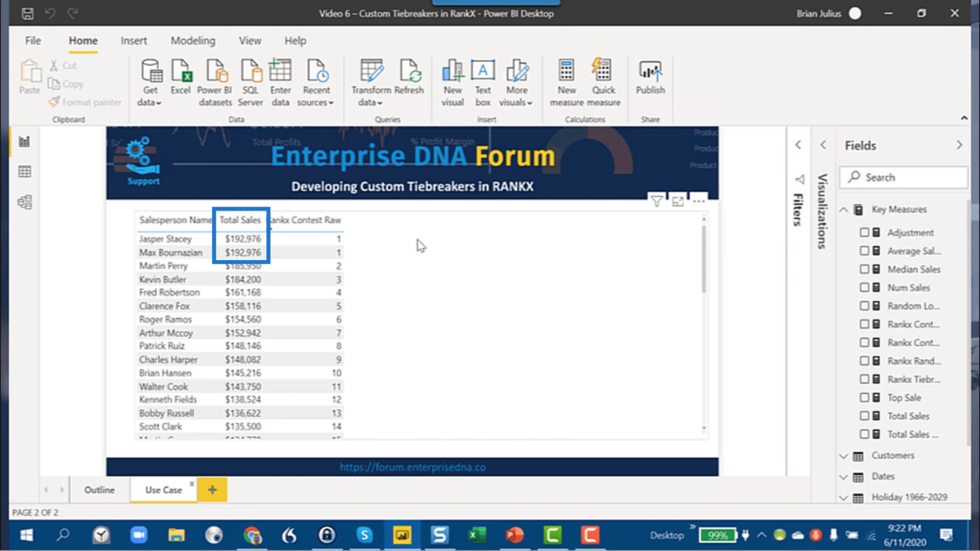This screenshot has width=980, height=551.
Task: Check the Rankx Rand... measure box
Action: click(x=864, y=361)
